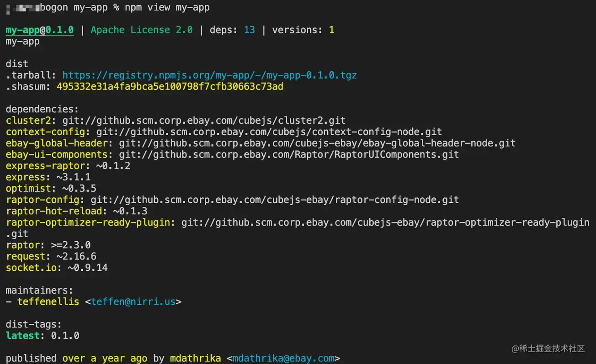Click the teffen@nirri.us email address
596x364 pixels.
pos(133,301)
